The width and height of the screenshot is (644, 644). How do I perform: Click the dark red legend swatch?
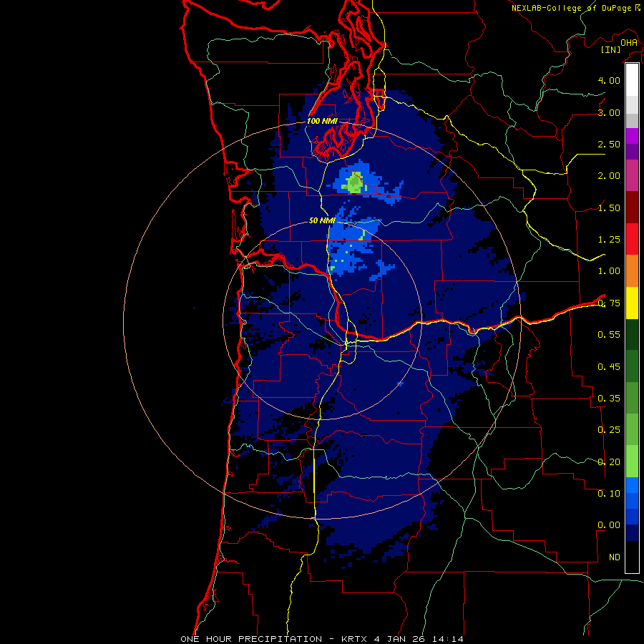click(632, 208)
